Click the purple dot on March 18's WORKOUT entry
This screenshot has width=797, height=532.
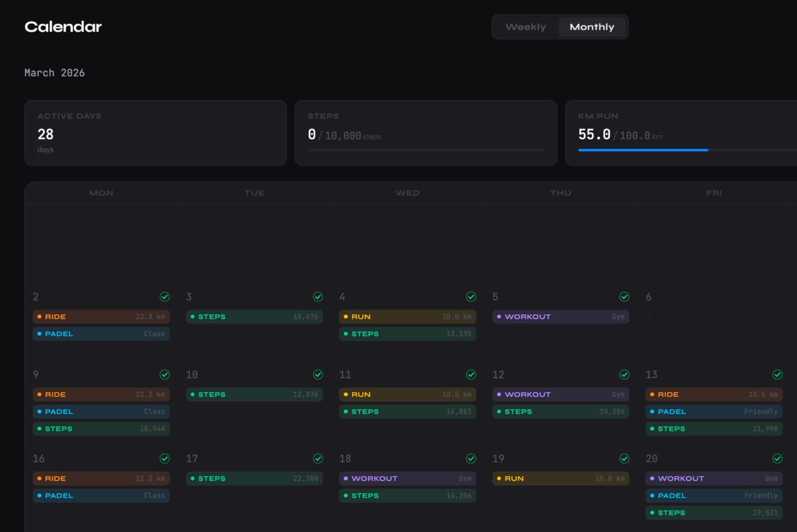346,478
